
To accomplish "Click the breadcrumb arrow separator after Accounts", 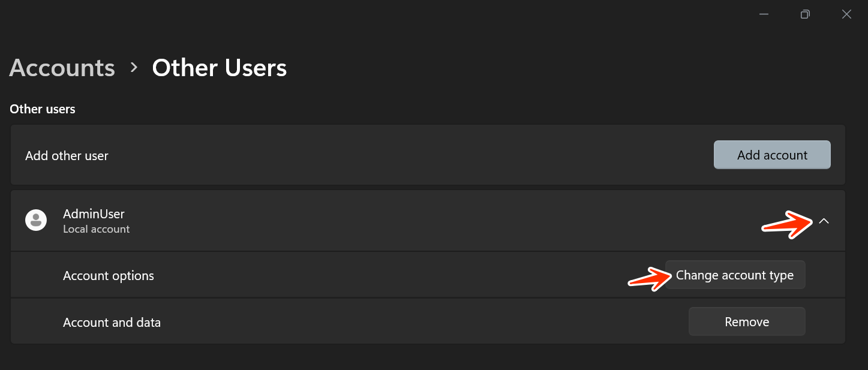I will 134,68.
